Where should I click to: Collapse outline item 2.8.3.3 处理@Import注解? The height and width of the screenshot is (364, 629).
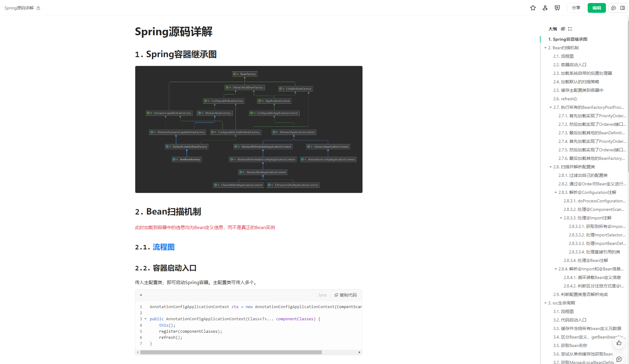tap(561, 218)
